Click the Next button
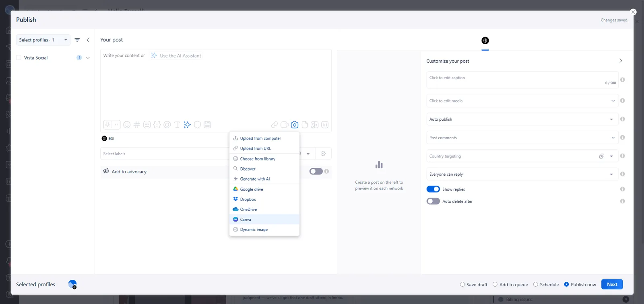This screenshot has width=644, height=304. (612, 284)
